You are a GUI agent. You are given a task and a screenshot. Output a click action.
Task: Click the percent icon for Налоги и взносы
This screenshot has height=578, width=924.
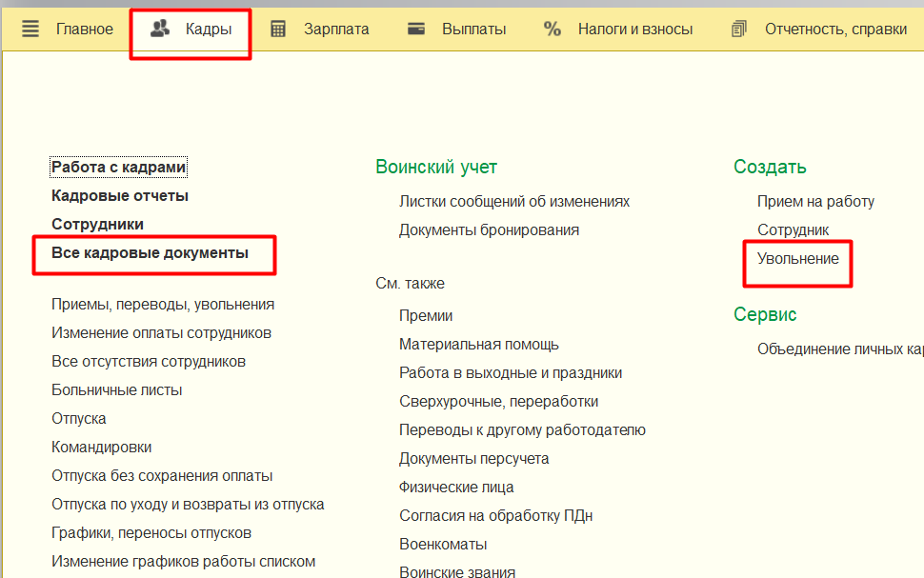pos(552,28)
